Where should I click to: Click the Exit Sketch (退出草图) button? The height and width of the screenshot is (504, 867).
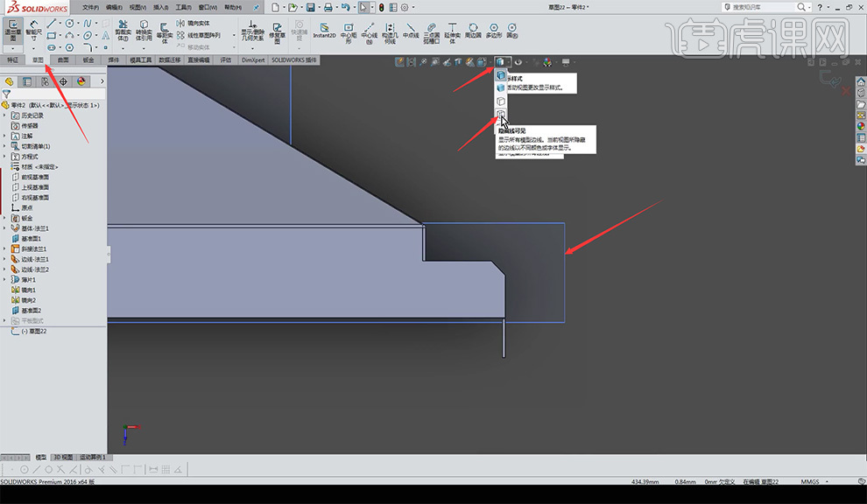[15, 30]
